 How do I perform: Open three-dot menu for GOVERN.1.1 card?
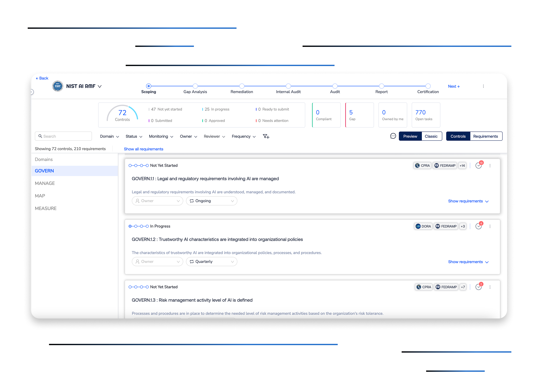[490, 166]
